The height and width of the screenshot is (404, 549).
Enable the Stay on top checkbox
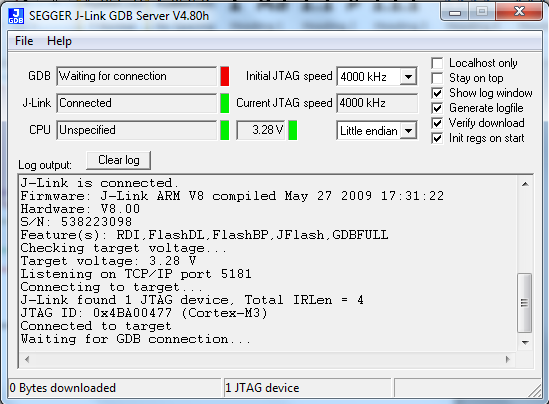pyautogui.click(x=437, y=78)
